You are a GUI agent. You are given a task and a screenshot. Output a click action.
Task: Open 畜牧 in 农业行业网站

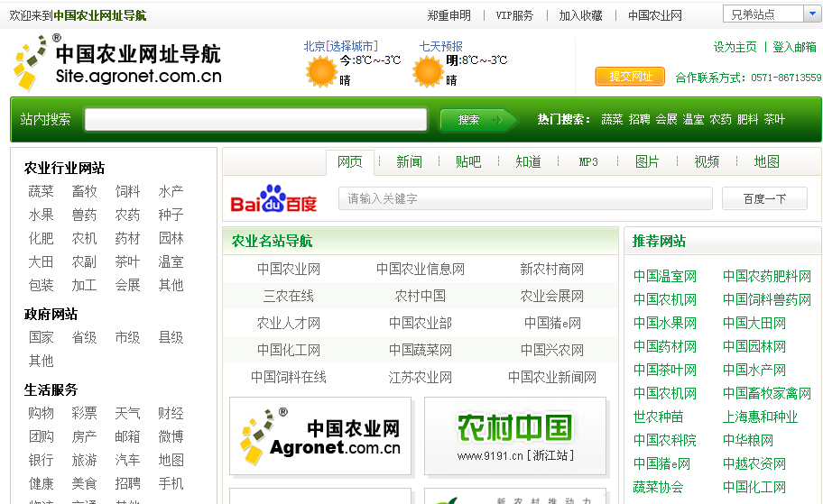(x=85, y=191)
